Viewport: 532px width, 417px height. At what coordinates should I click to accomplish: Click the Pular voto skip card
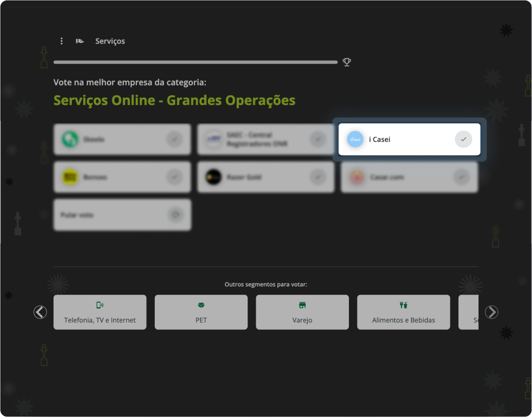[x=122, y=215]
